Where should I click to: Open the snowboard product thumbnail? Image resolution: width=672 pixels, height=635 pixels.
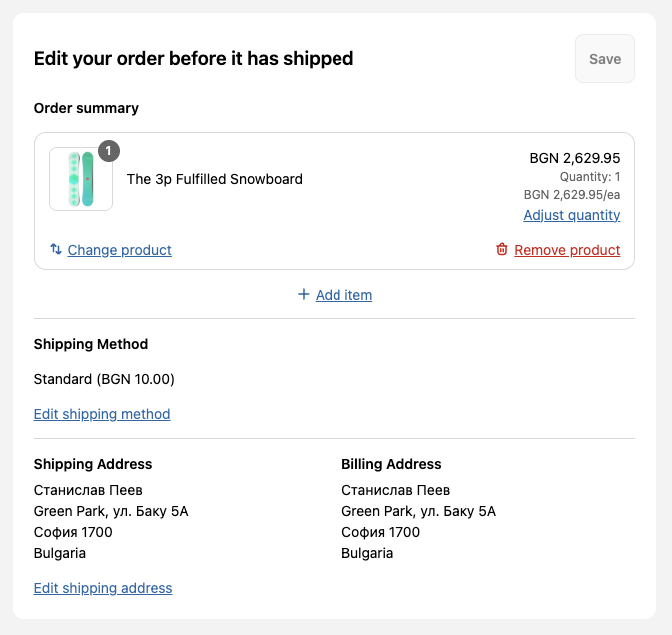[81, 179]
